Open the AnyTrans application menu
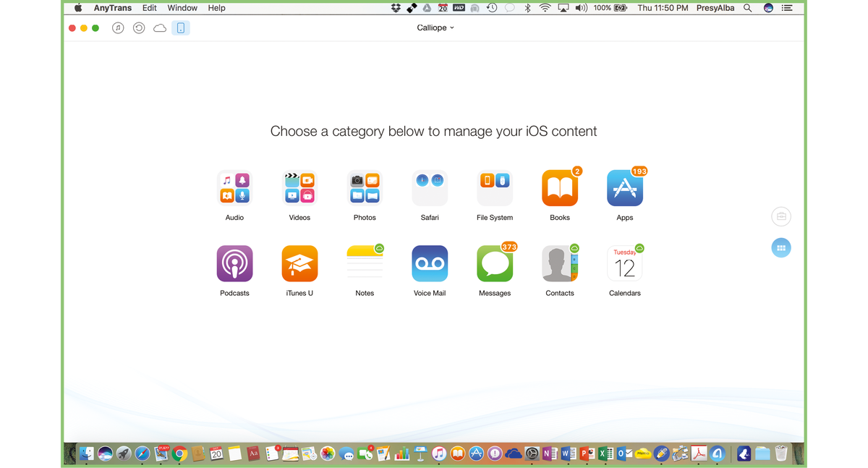Screen dimensions: 868x468 coord(113,8)
